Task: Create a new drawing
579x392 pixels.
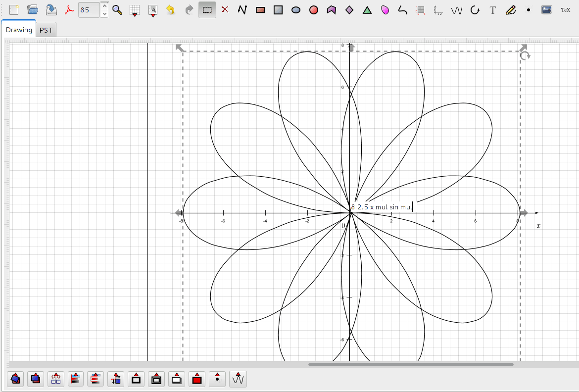Action: (14, 10)
